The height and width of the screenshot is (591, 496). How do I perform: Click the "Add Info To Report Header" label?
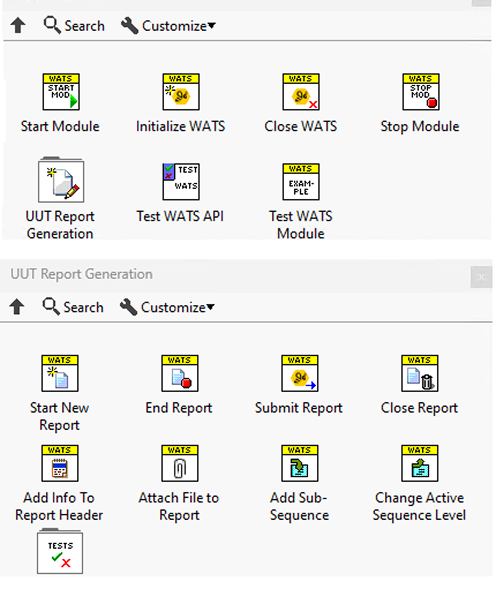click(x=59, y=506)
